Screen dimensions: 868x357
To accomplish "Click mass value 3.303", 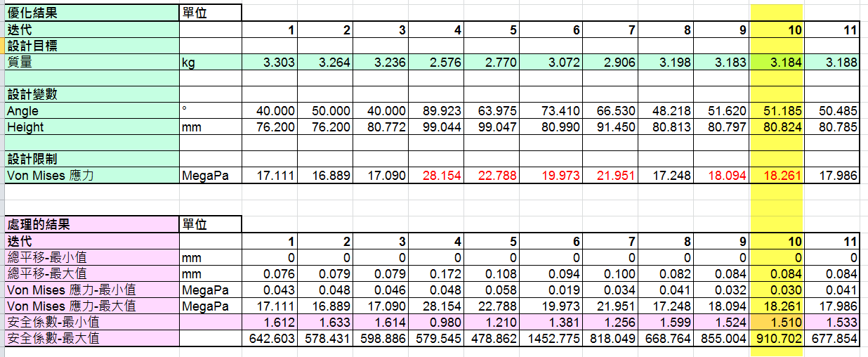I will click(x=270, y=62).
